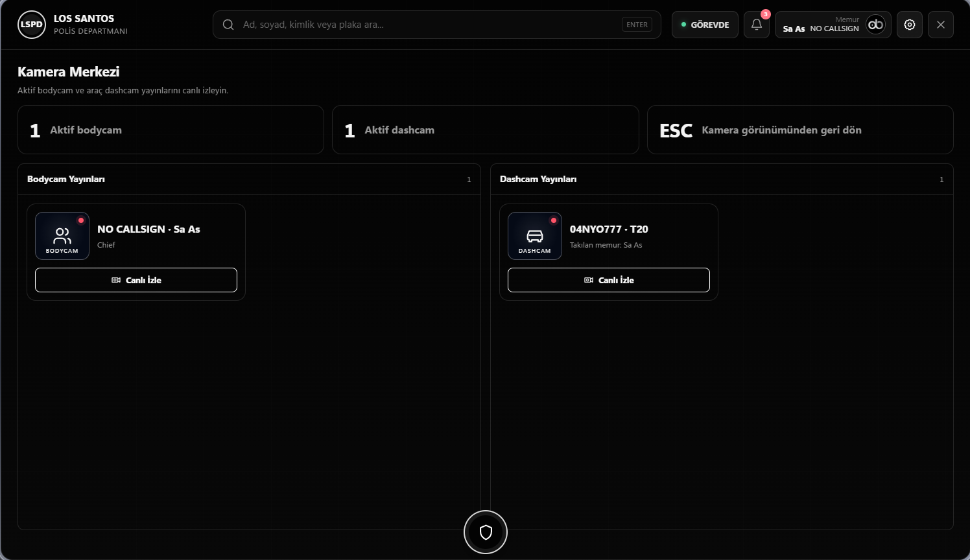Click the DASHCAM car icon tile
970x560 pixels.
[535, 236]
